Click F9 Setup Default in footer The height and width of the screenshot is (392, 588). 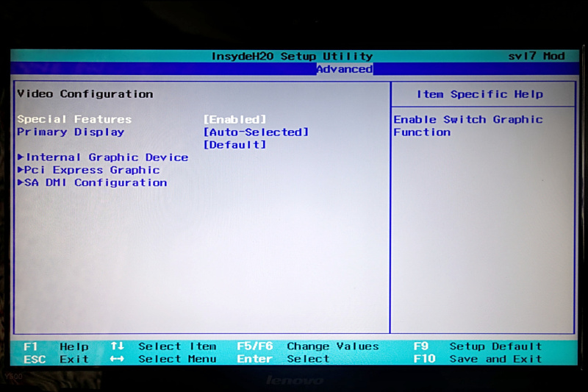477,346
